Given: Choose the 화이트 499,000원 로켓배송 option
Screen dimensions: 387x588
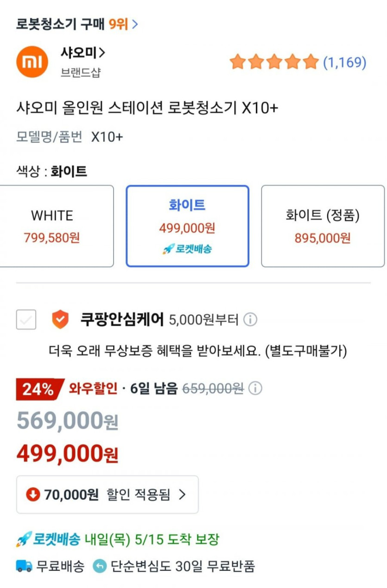Looking at the screenshot, I should (x=187, y=226).
